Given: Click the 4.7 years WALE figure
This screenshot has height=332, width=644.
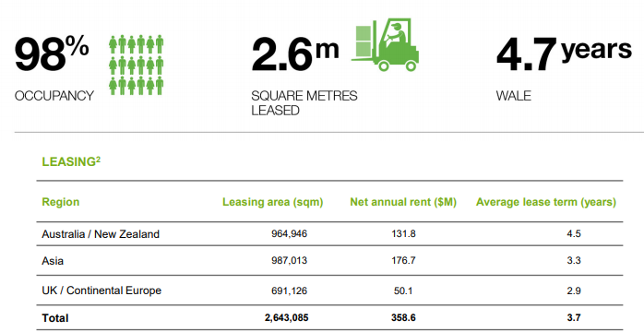Looking at the screenshot, I should [564, 53].
